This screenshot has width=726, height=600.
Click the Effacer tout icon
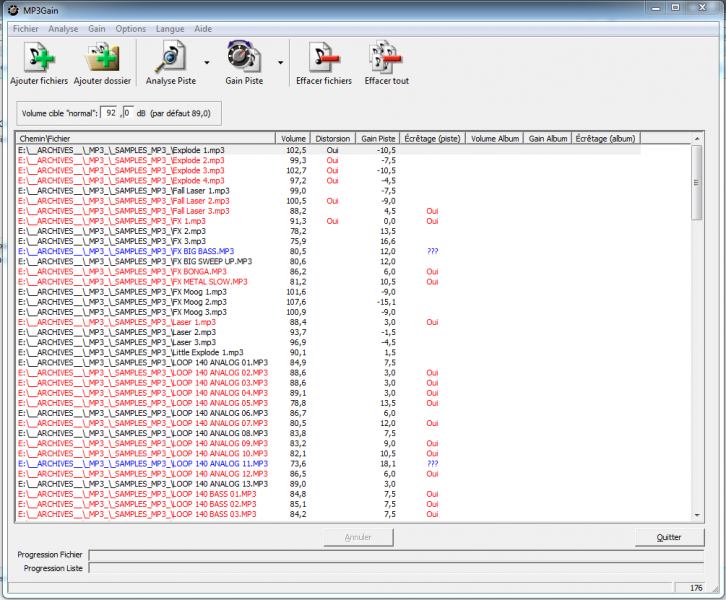(x=386, y=58)
